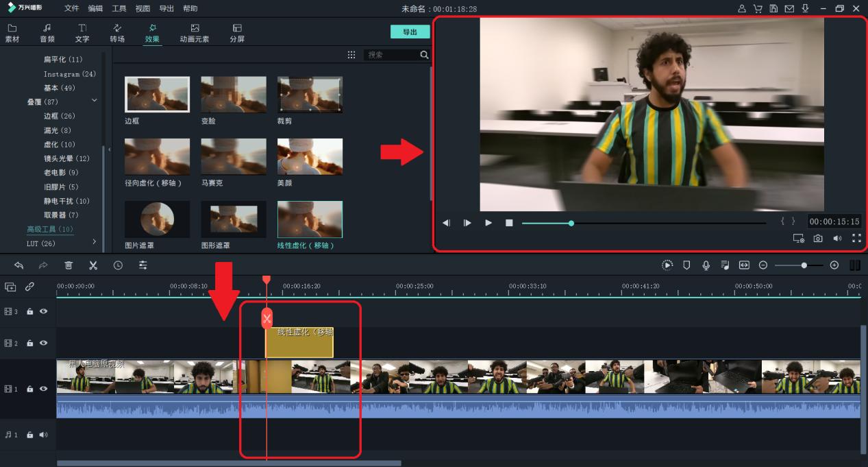Collapse the 叠覆 (87) category

(x=95, y=101)
